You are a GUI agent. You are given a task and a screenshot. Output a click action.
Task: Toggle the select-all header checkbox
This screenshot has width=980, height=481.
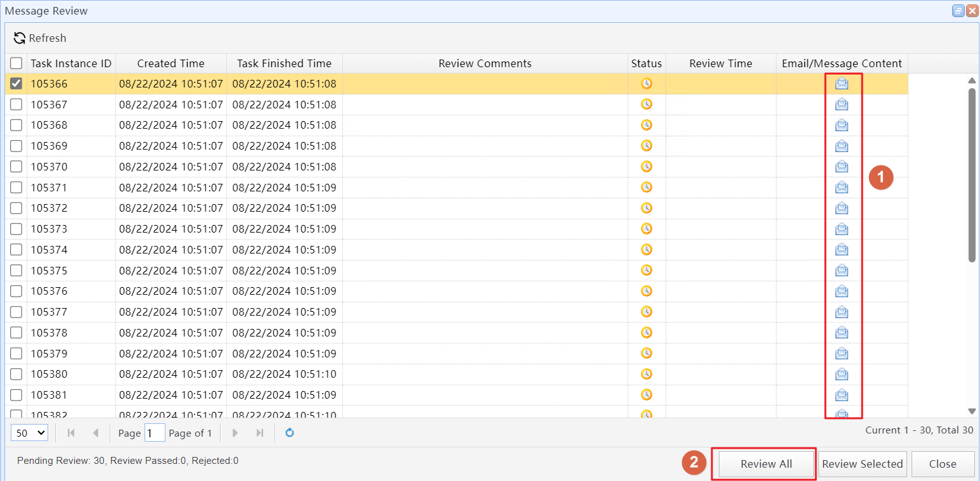(16, 63)
